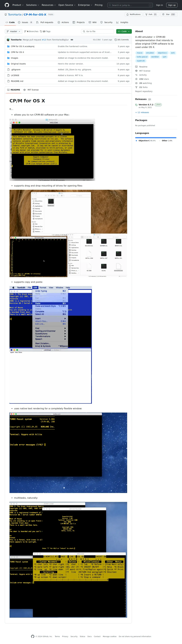Open the Code tab
The width and height of the screenshot is (182, 644).
(10, 22)
